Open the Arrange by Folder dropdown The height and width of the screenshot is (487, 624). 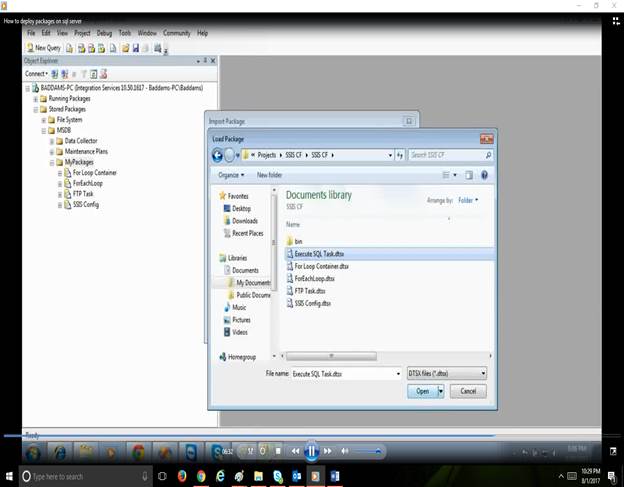click(468, 200)
